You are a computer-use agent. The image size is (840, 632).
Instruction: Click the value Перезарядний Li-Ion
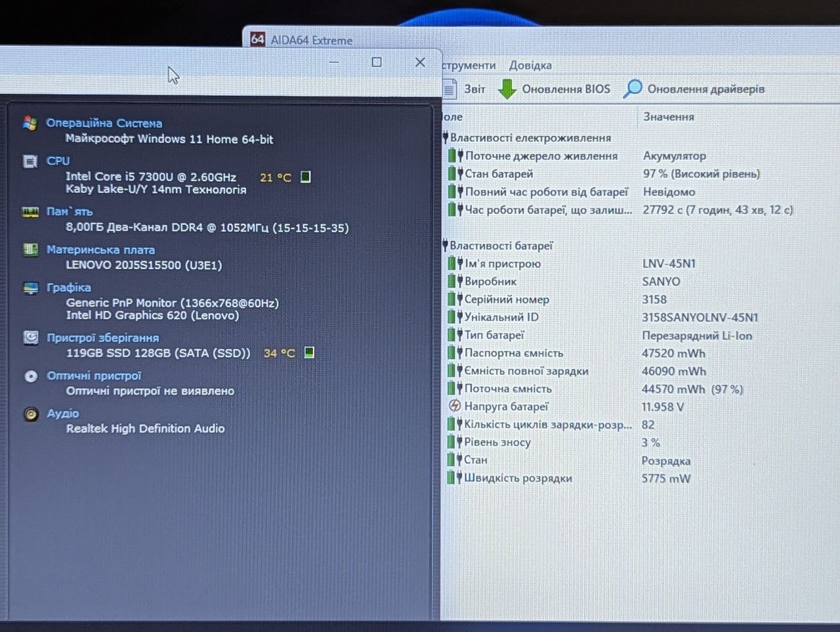pyautogui.click(x=697, y=335)
